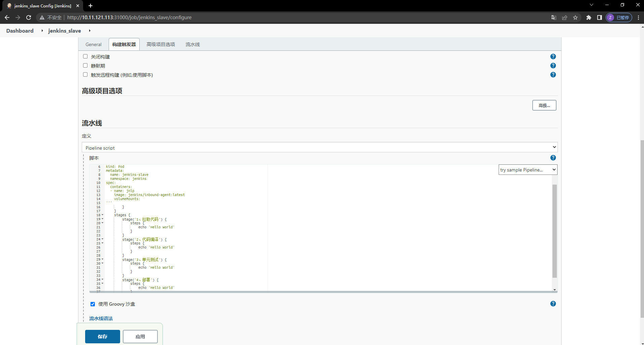Image resolution: width=644 pixels, height=345 pixels.
Task: Reload the page
Action: click(29, 17)
